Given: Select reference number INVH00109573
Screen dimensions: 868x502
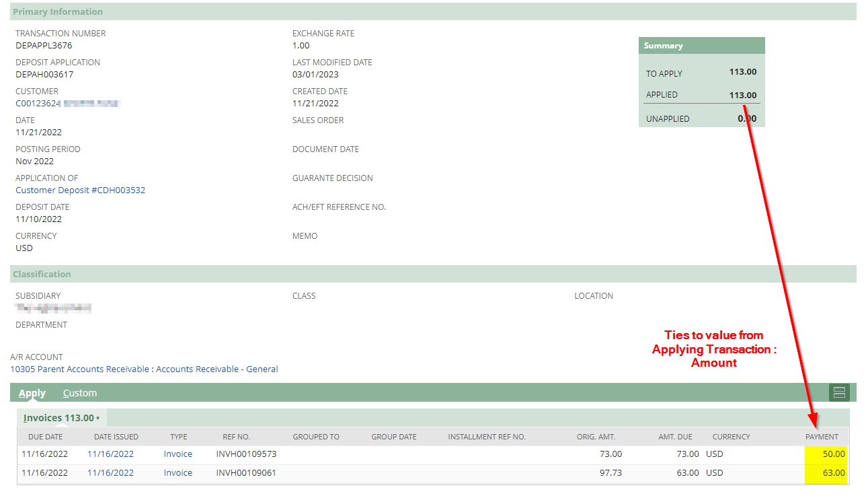Looking at the screenshot, I should pos(246,454).
